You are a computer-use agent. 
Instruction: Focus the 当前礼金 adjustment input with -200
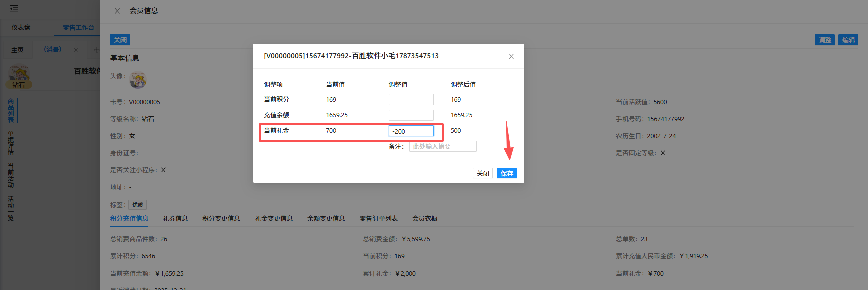click(411, 131)
